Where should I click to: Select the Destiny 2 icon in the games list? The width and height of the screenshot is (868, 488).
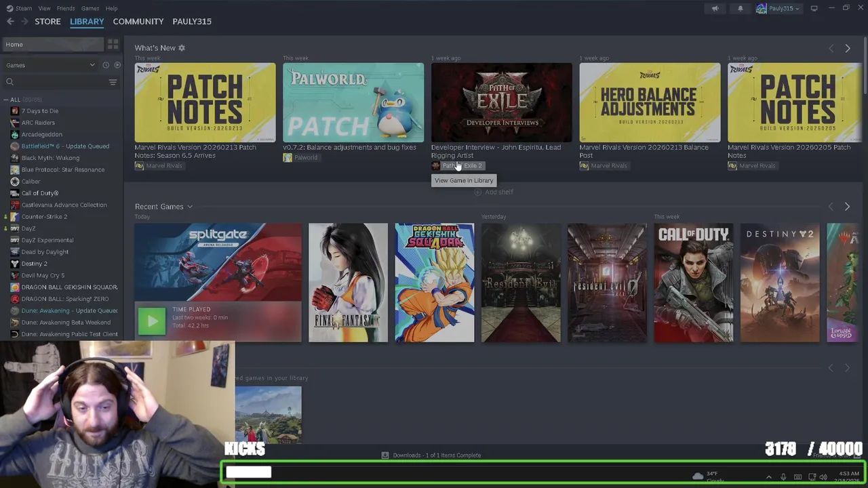click(x=15, y=264)
